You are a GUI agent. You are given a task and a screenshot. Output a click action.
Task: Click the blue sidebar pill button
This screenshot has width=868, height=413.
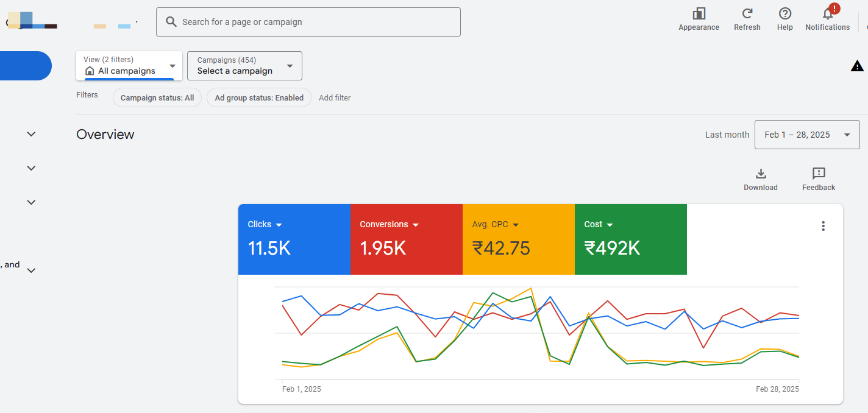point(26,66)
